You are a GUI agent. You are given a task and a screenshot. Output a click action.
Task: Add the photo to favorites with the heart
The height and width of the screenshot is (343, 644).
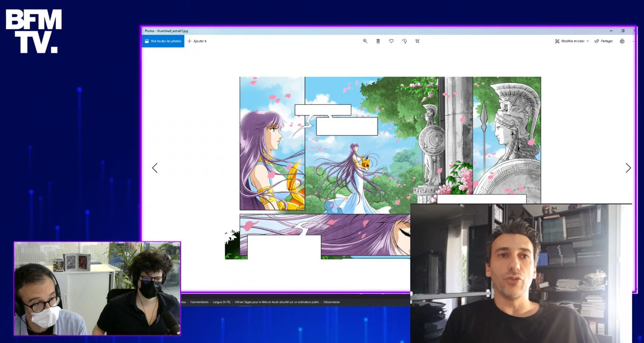(391, 41)
